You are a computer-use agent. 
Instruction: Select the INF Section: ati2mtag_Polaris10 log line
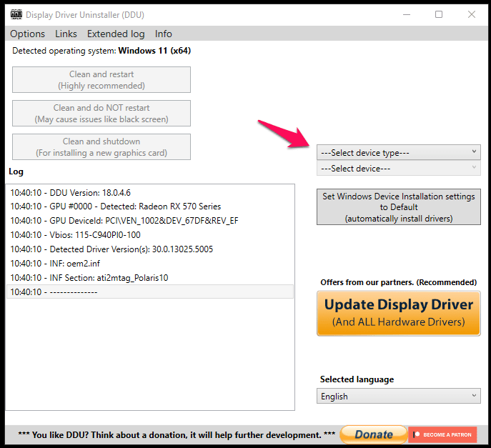[x=150, y=278]
